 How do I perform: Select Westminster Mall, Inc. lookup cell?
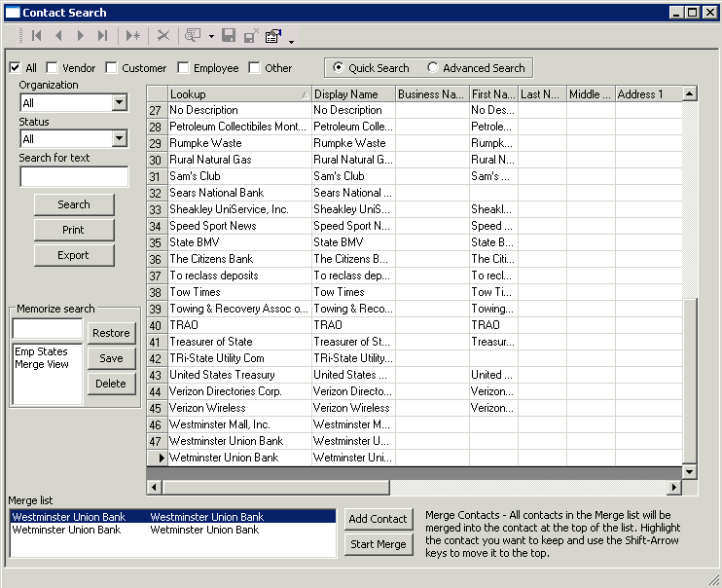pos(239,424)
